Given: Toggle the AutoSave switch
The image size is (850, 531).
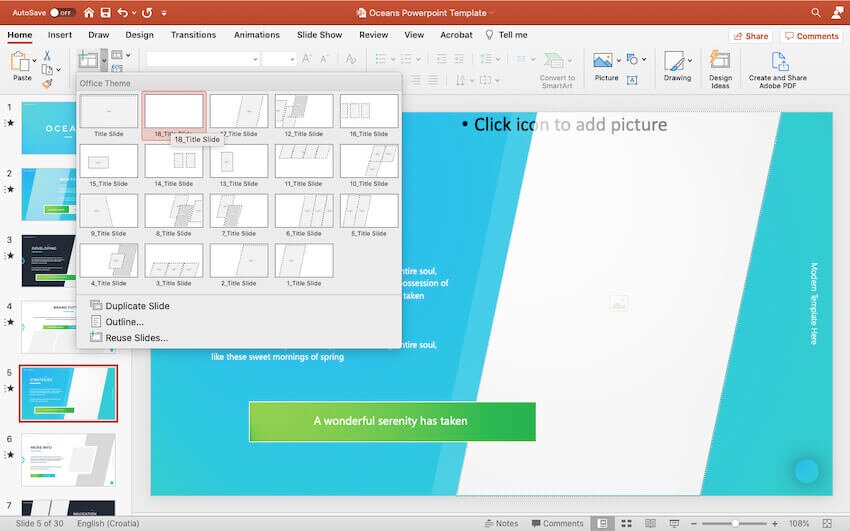Looking at the screenshot, I should click(x=62, y=13).
